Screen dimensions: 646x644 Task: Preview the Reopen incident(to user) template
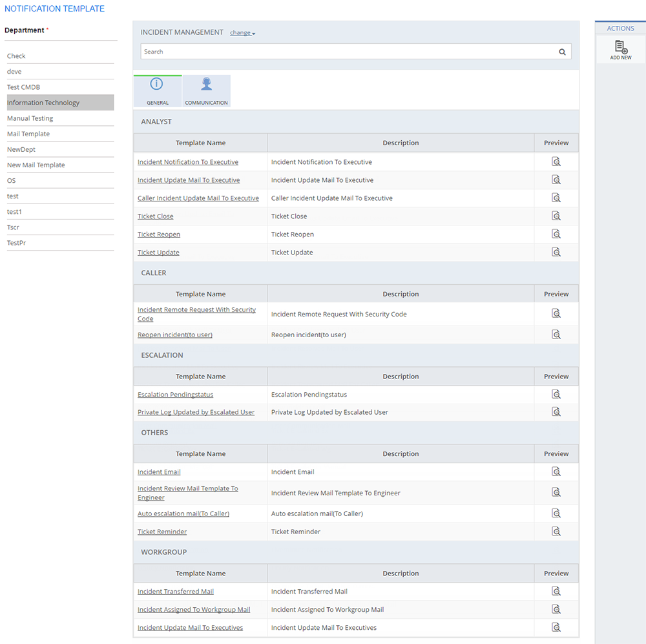point(556,335)
